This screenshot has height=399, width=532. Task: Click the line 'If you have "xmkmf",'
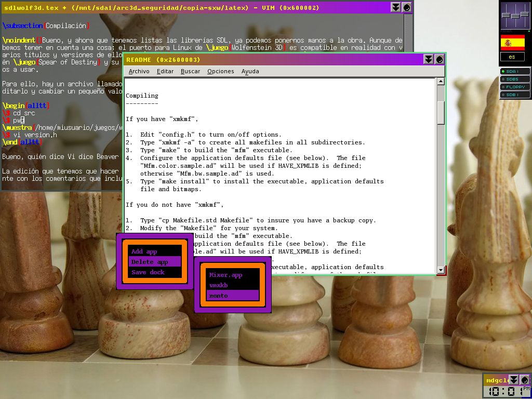tap(162, 119)
